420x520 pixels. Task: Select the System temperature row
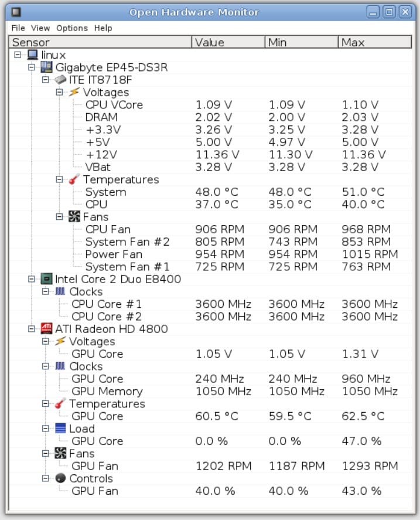click(210, 192)
